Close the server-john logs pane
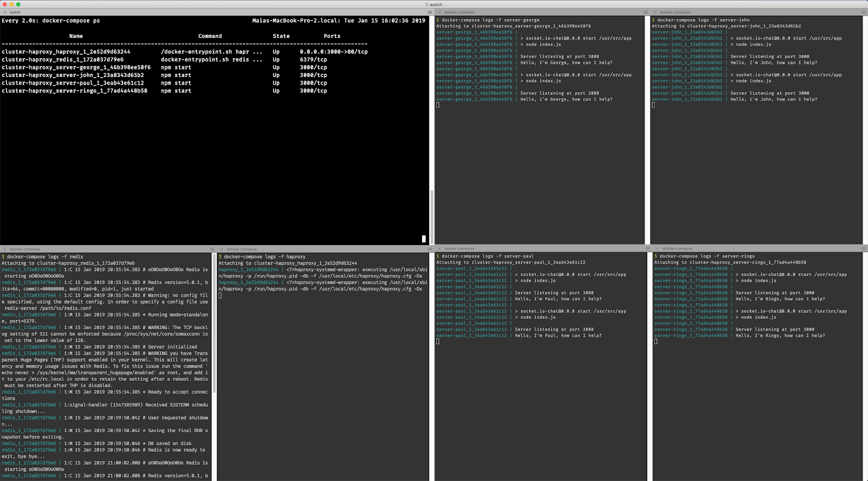 655,12
